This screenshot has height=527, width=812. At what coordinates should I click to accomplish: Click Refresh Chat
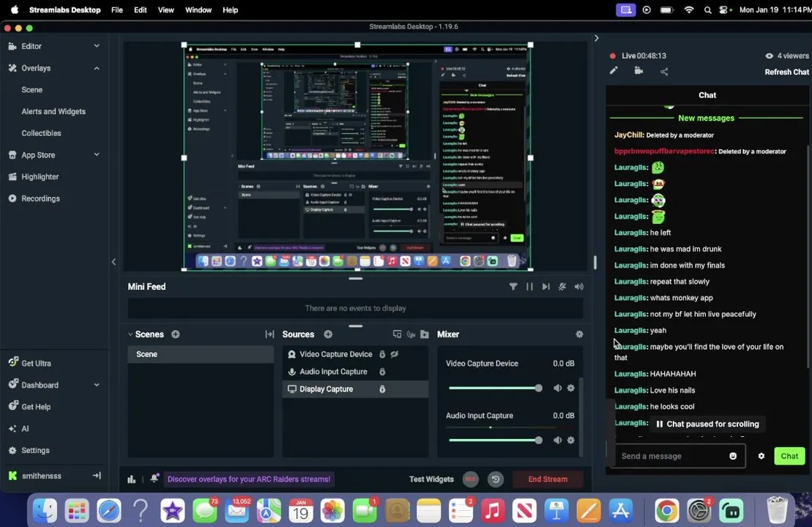tap(786, 72)
